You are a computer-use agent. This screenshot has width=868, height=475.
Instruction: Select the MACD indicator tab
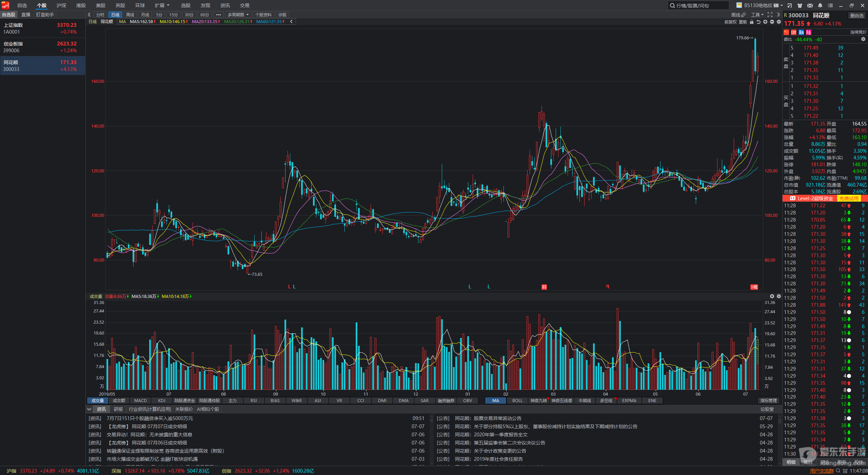pos(140,400)
